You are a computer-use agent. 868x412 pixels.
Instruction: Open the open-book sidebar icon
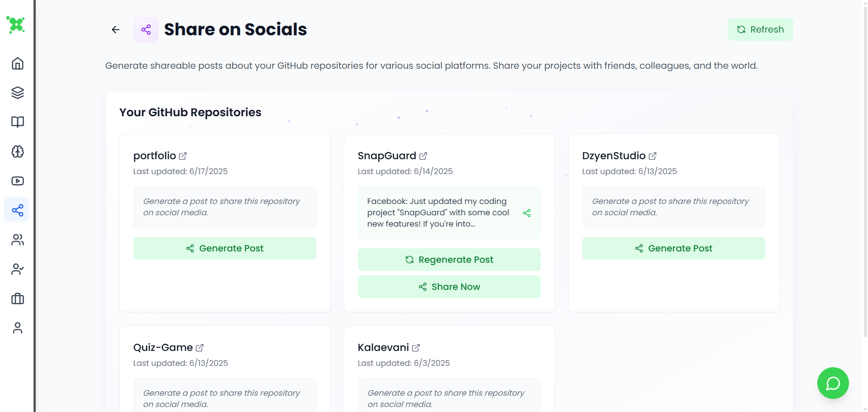click(17, 122)
